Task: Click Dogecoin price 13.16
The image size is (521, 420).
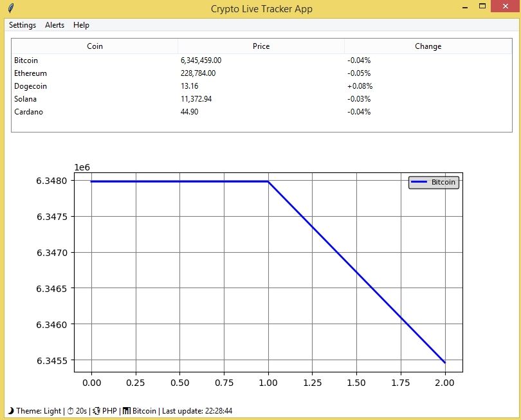Action: click(189, 86)
